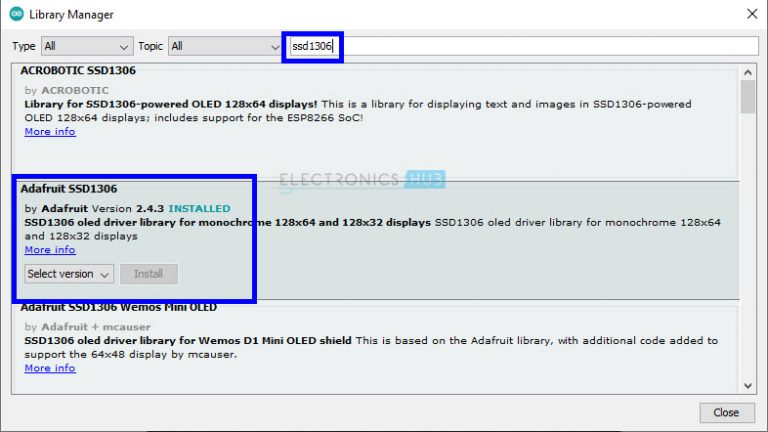Click the Library Manager title text
Viewport: 768px width, 432px height.
click(x=71, y=15)
